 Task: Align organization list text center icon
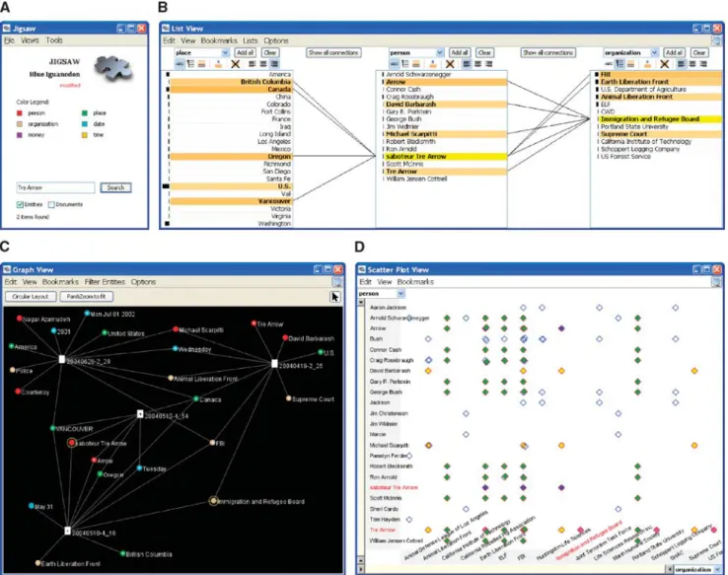(692, 64)
